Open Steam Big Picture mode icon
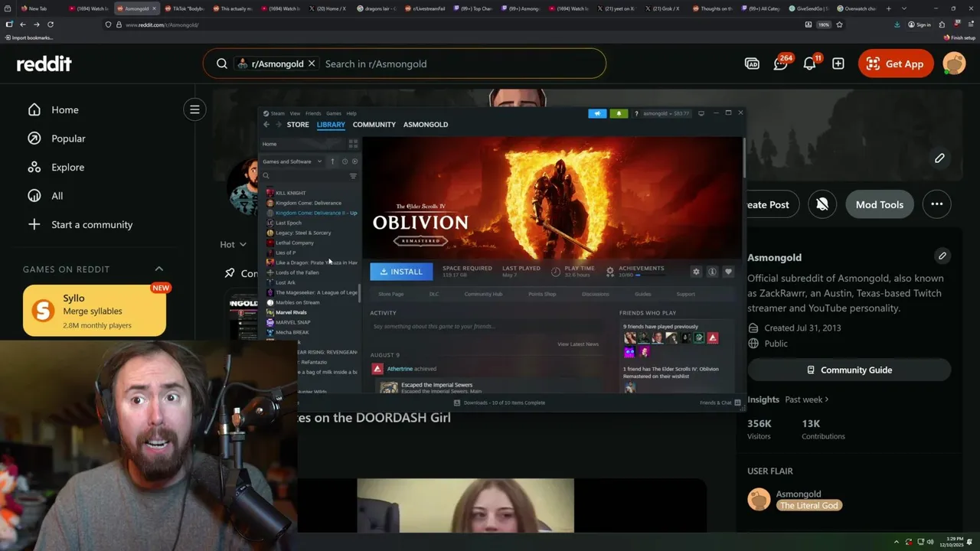 (701, 113)
